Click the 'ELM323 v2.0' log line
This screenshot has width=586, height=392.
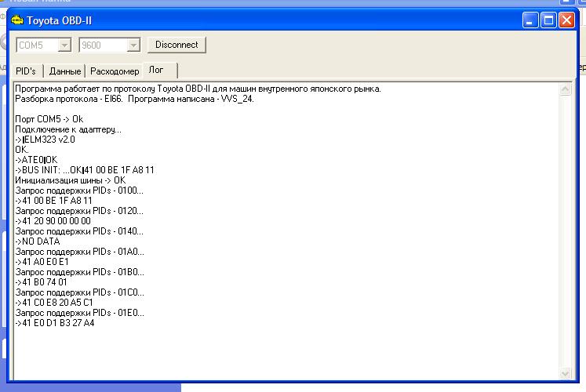pyautogui.click(x=45, y=140)
